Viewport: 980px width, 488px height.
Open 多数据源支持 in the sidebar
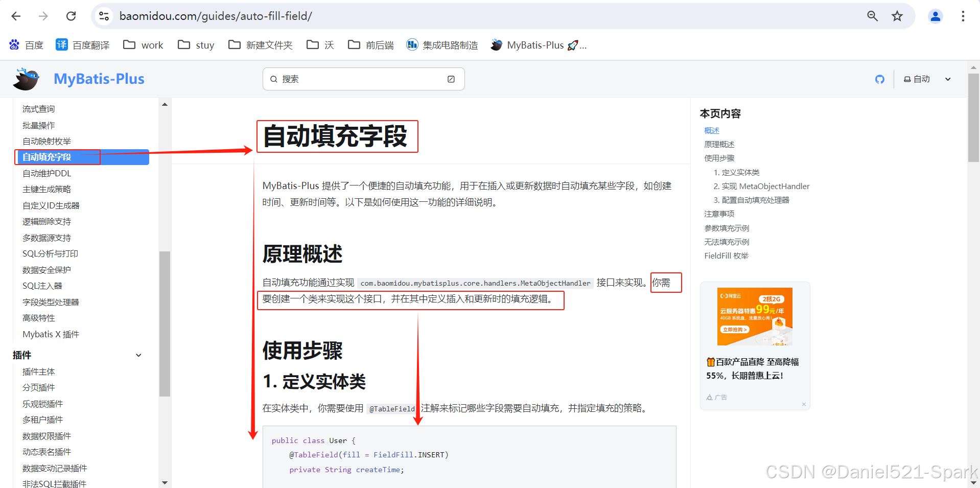pyautogui.click(x=47, y=238)
